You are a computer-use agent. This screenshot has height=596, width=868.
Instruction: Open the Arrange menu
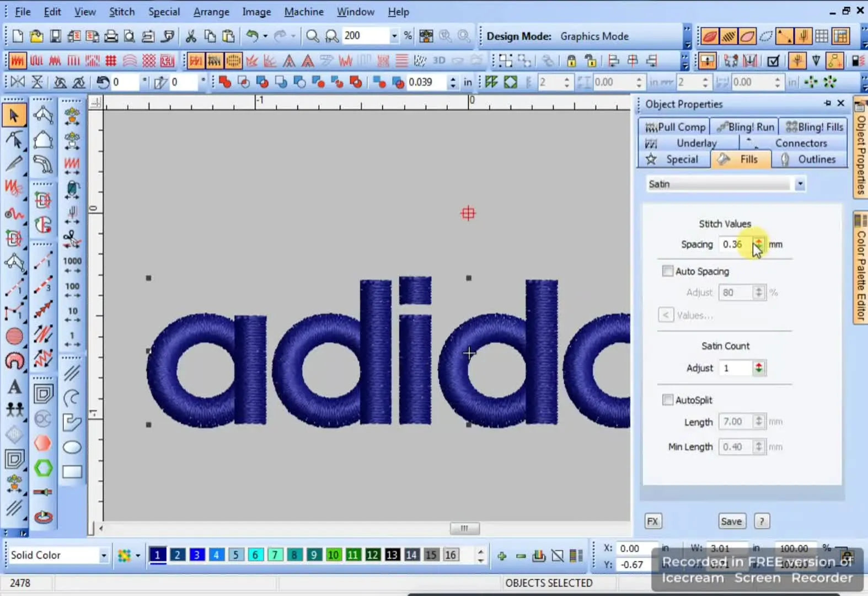coord(211,12)
